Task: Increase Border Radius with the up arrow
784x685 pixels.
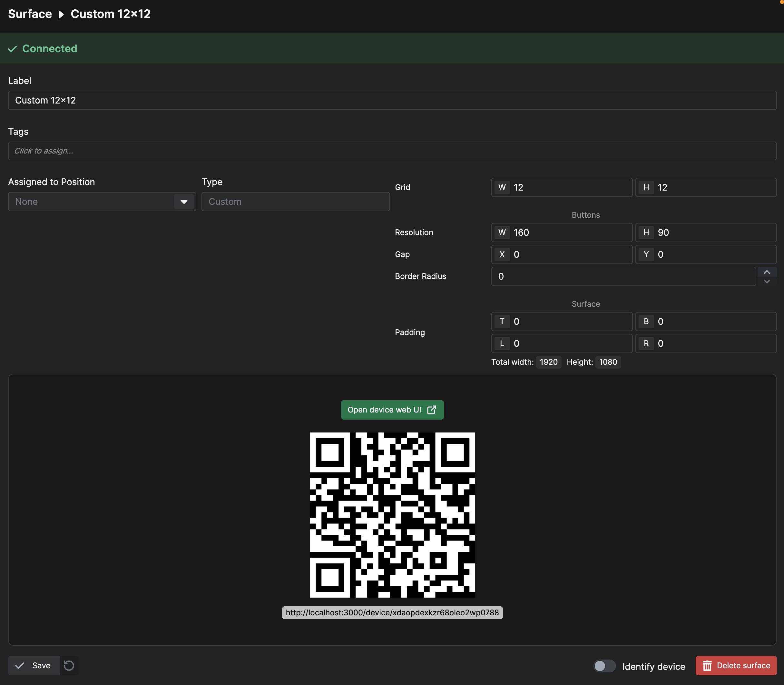Action: coord(767,272)
